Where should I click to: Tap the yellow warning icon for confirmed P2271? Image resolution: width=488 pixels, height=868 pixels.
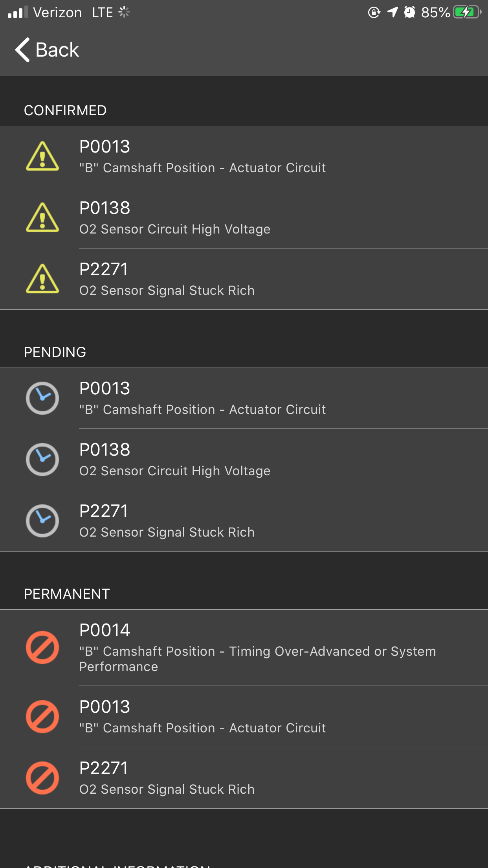click(x=42, y=279)
